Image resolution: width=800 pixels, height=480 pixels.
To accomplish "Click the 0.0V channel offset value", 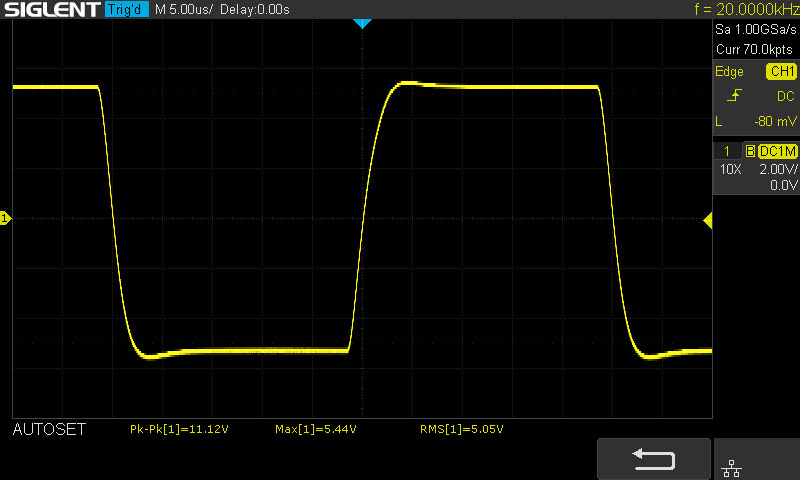I will click(x=784, y=185).
